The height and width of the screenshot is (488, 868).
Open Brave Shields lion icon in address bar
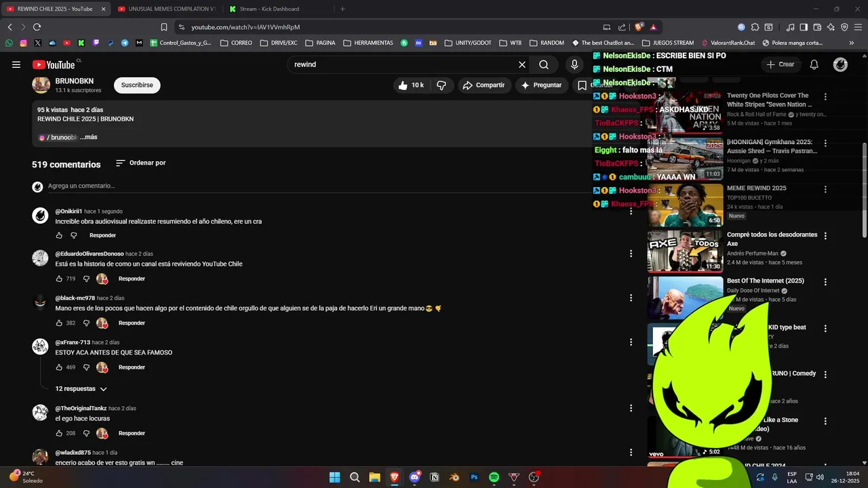[x=639, y=27]
